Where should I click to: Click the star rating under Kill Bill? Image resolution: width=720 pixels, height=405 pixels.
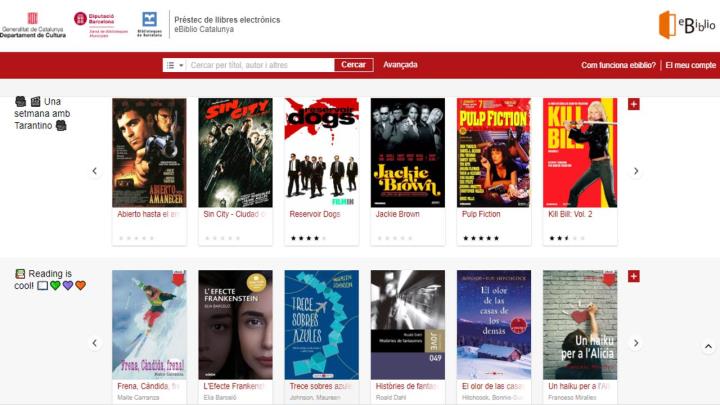567,238
